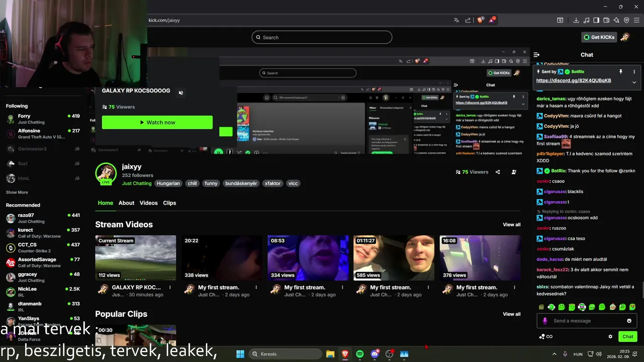Show hidden system tray icons chevron
Viewport: 644px width, 362px height.
pyautogui.click(x=554, y=354)
